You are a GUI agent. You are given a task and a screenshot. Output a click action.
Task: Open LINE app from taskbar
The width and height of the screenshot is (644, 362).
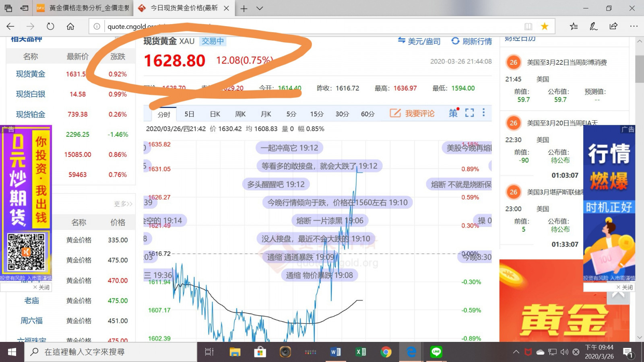[x=436, y=352]
